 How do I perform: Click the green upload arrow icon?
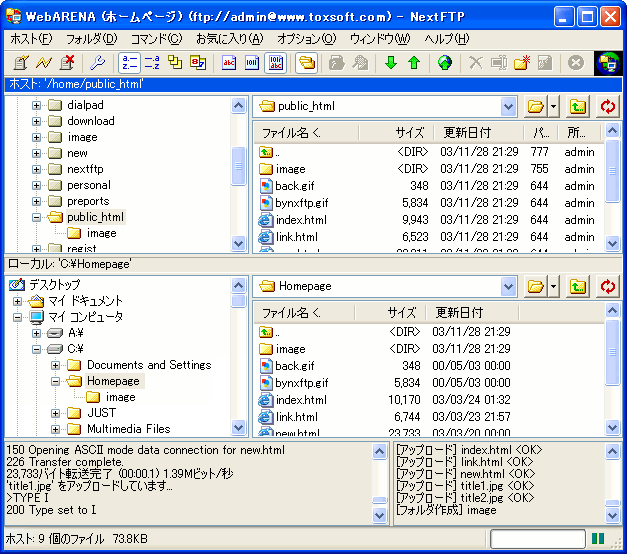click(x=414, y=63)
